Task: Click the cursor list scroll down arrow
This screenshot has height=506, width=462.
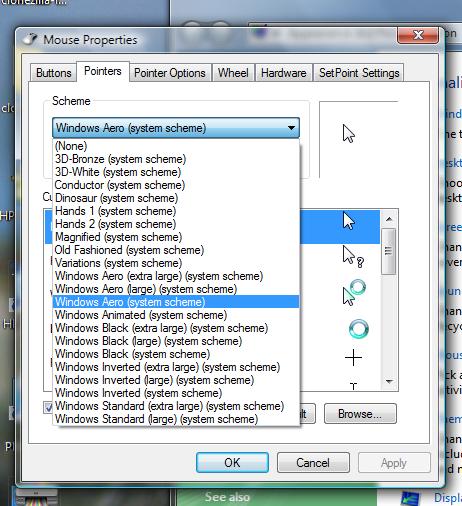Action: [389, 381]
